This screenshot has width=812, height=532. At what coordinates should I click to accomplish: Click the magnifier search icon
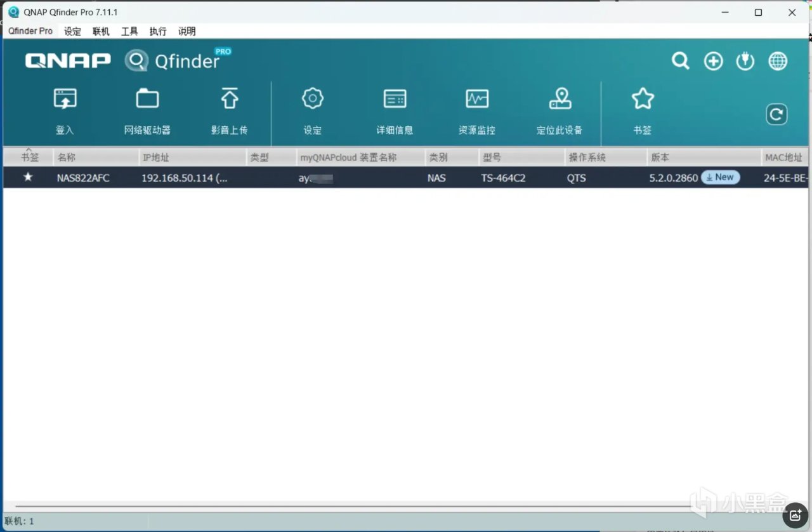point(681,61)
